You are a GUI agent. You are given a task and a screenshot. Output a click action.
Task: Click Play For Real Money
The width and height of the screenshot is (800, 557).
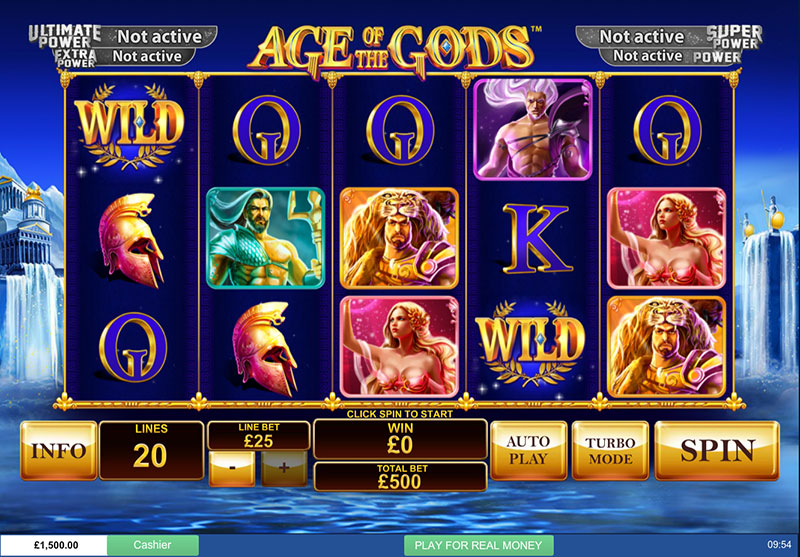479,545
